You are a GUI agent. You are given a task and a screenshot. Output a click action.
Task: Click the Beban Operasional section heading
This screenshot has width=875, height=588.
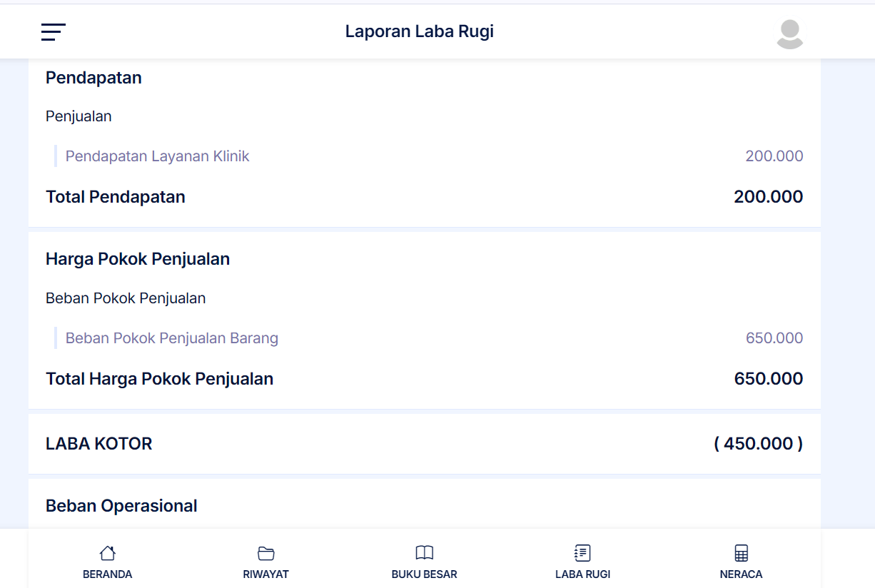tap(121, 506)
